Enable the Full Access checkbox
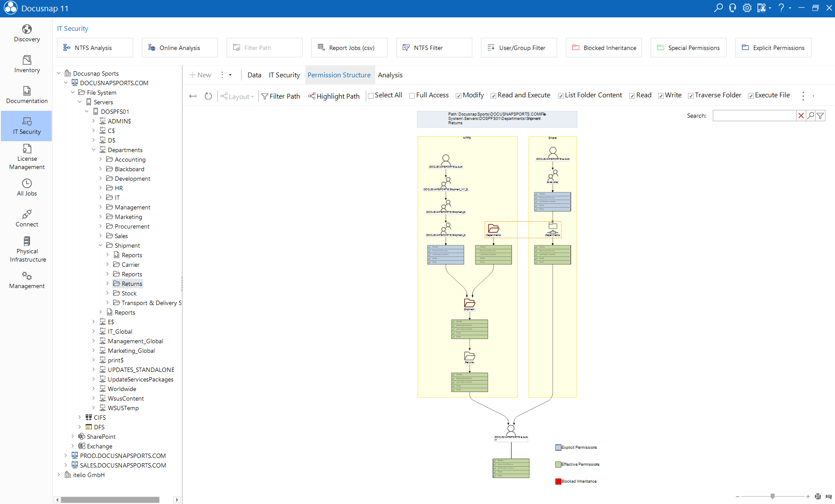The width and height of the screenshot is (835, 504). click(412, 96)
